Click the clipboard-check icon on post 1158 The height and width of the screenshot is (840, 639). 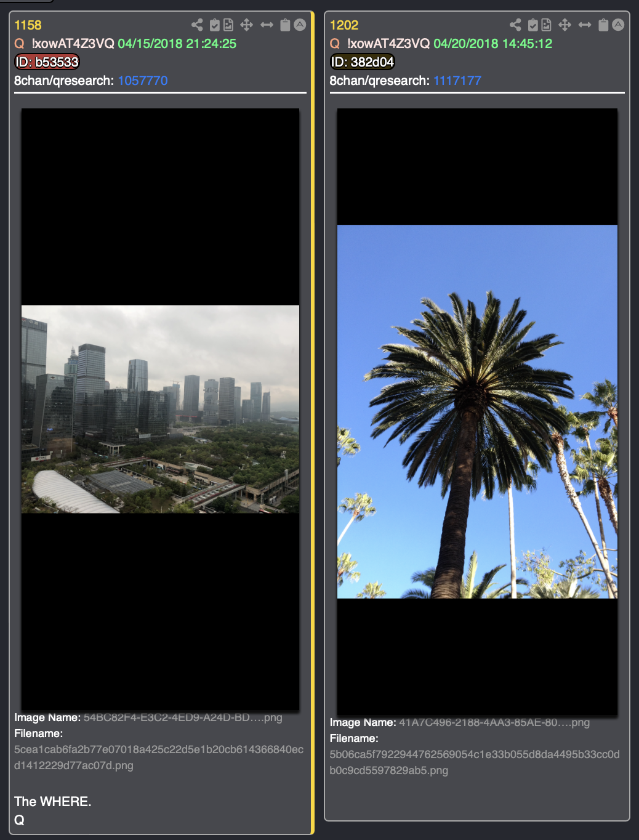215,25
